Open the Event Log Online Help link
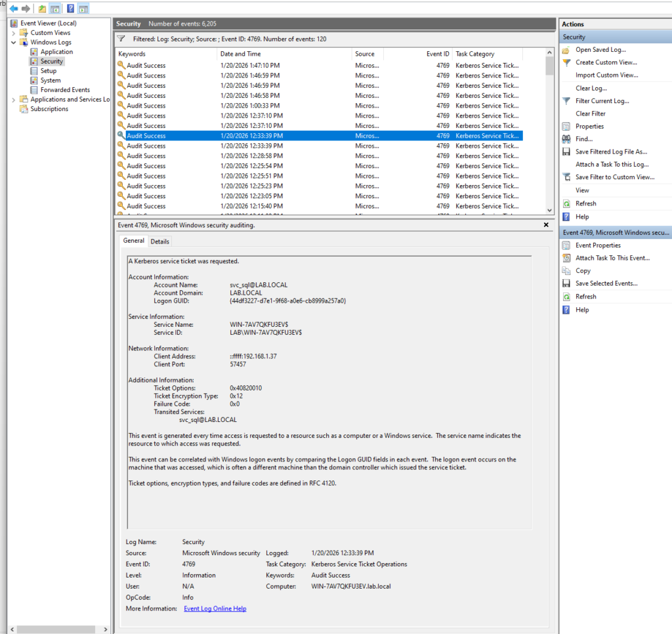Viewport: 672px width, 634px height. [215, 609]
